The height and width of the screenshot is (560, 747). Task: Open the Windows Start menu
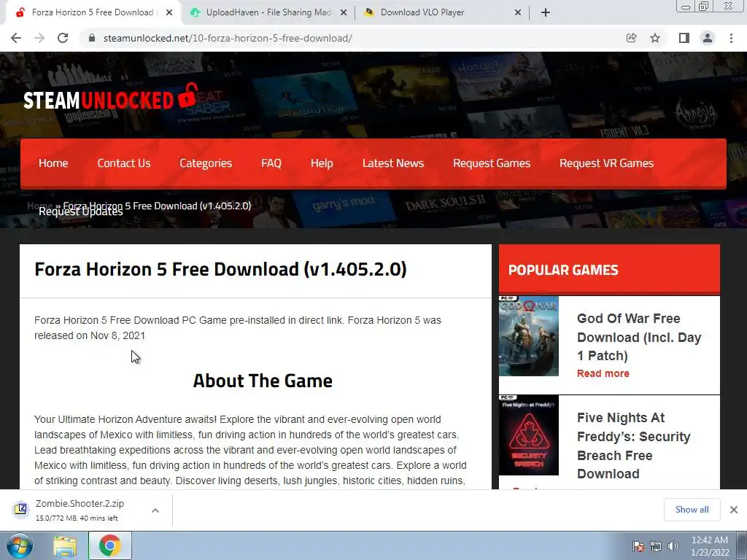point(20,545)
